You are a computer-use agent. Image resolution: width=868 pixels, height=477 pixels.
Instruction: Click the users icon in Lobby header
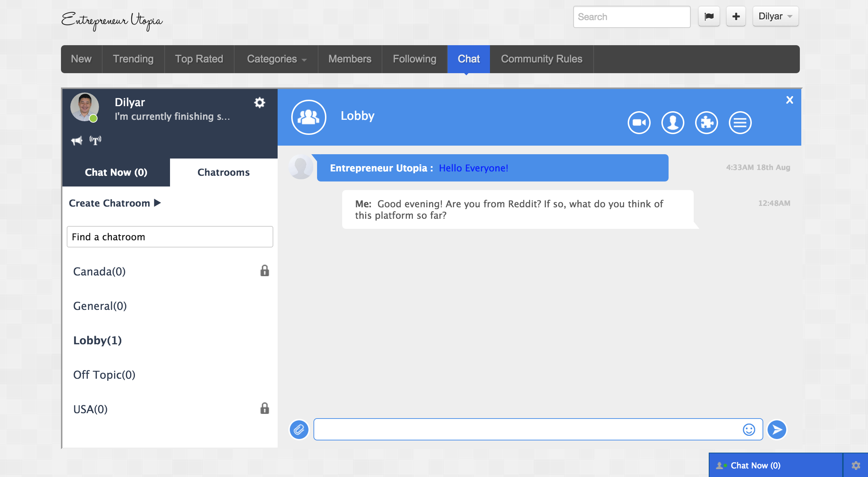(673, 123)
